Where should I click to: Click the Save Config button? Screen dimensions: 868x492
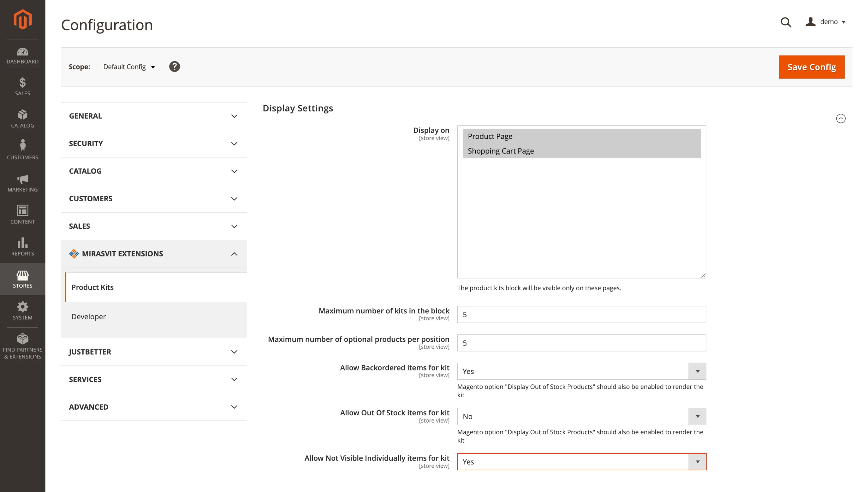tap(812, 67)
